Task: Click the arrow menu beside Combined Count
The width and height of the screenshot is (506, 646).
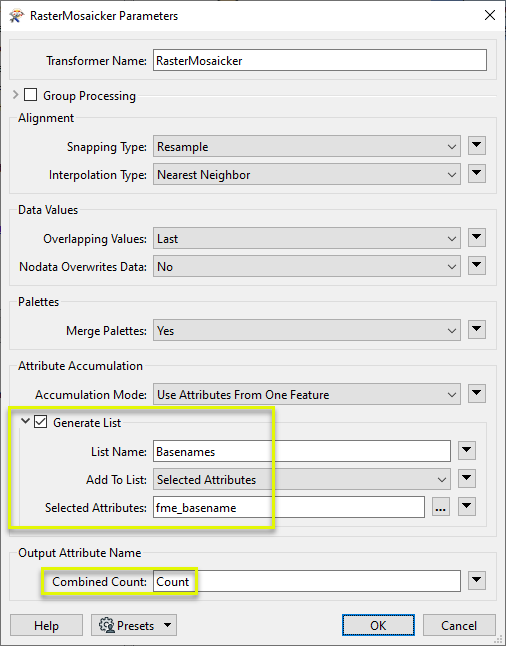Action: point(477,580)
